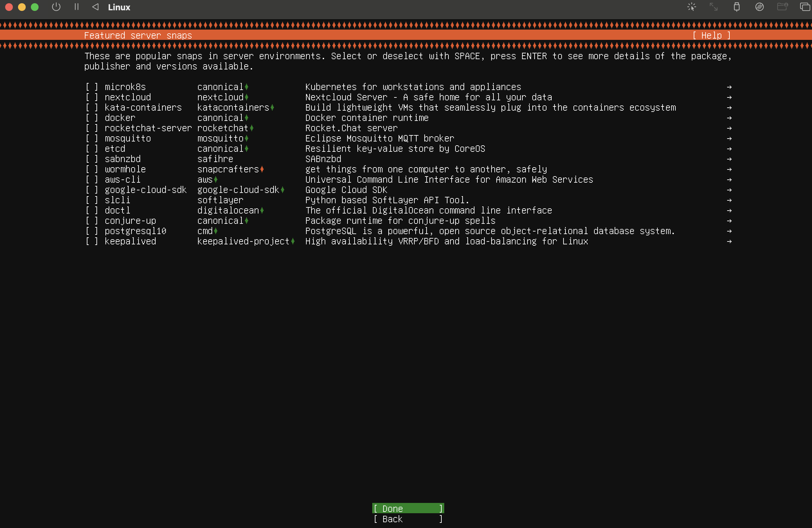Screen dimensions: 812x528
Task: Click description 'Package runtime for conjure-up spells'
Action: [400, 221]
